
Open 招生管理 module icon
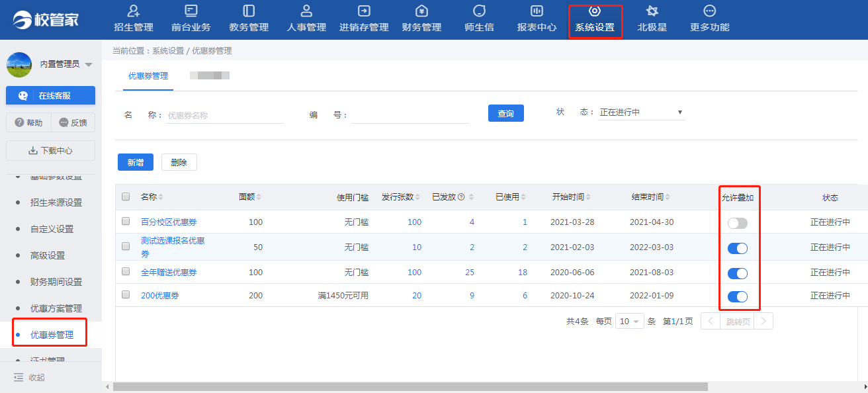coord(134,11)
